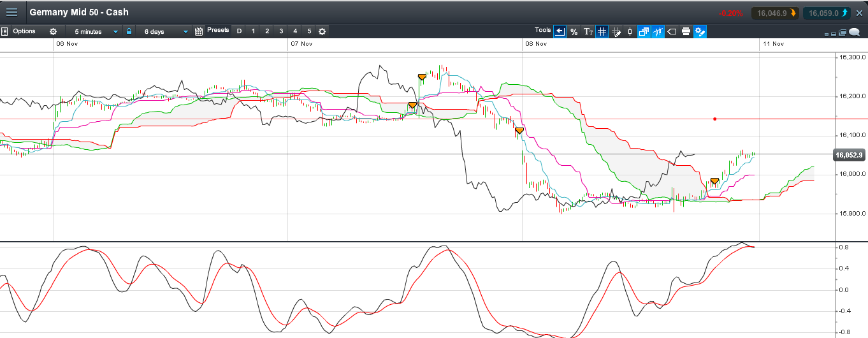The height and width of the screenshot is (338, 868).
Task: Click the Presets label
Action: click(x=218, y=30)
